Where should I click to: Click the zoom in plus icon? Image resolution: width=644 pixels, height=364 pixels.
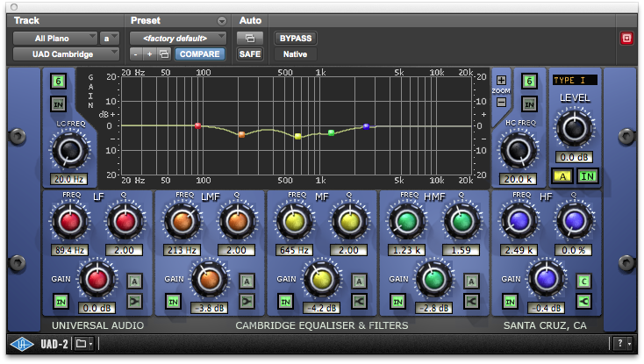(501, 80)
